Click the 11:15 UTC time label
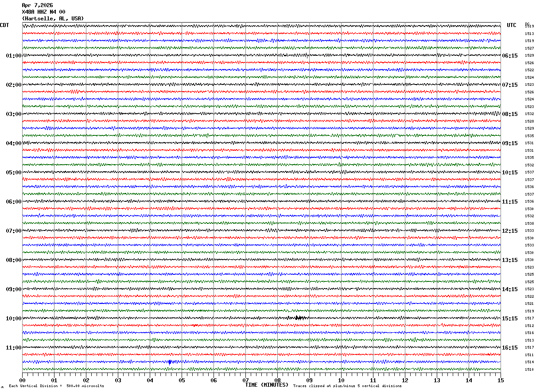This screenshot has height=392, width=536. pyautogui.click(x=510, y=202)
